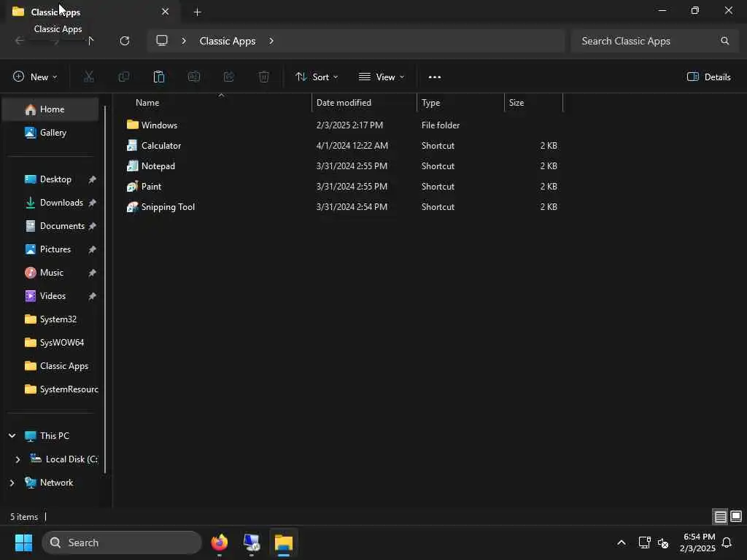
Task: Open pinned Downloads folder
Action: [50, 203]
